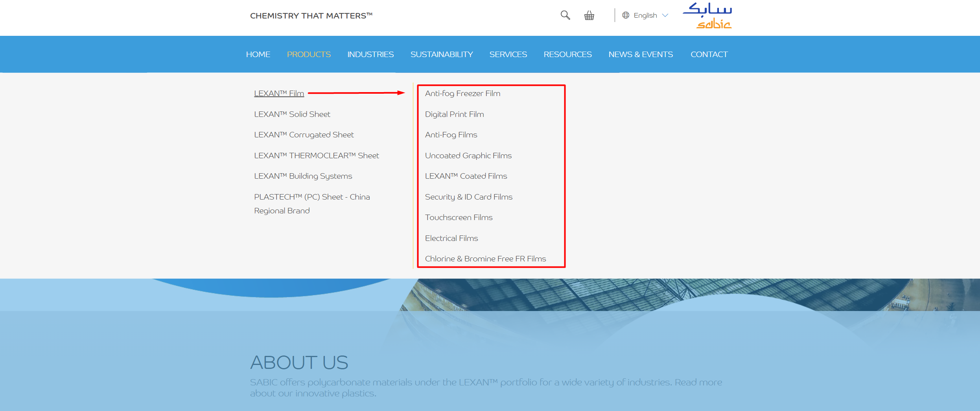Open the SUSTAINABILITY menu
980x411 pixels.
point(442,54)
